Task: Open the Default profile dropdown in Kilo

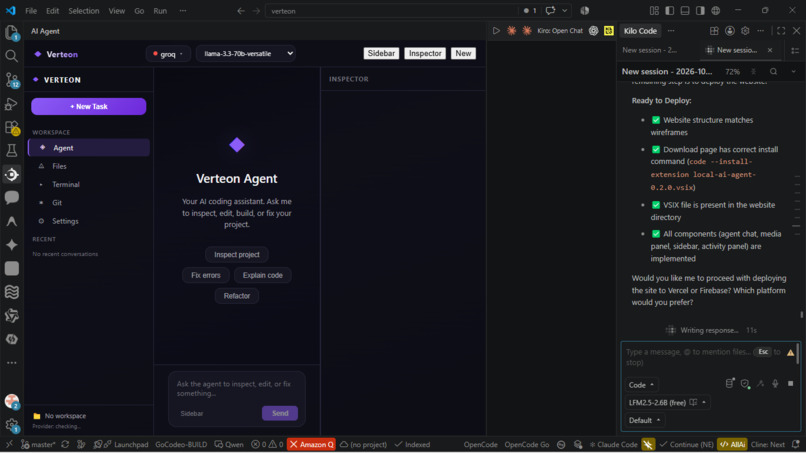Action: point(644,420)
